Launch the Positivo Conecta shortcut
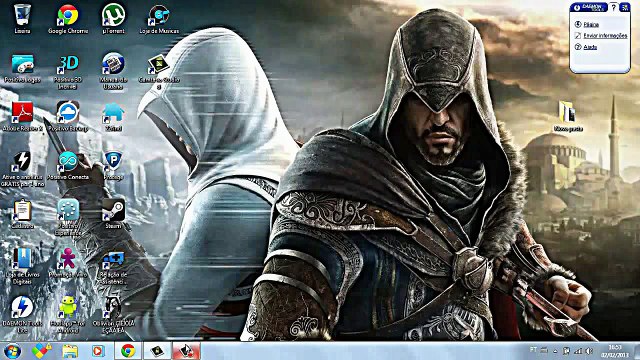The height and width of the screenshot is (360, 640). 68,165
